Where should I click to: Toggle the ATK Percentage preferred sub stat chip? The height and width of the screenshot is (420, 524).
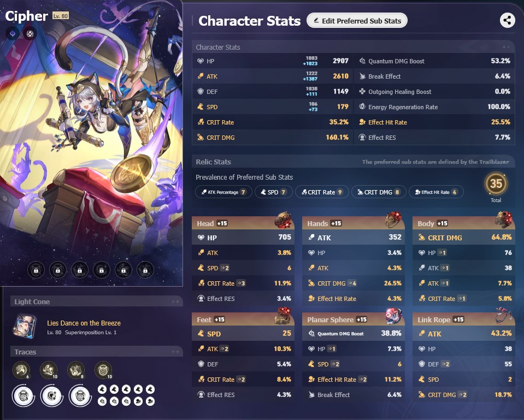223,192
